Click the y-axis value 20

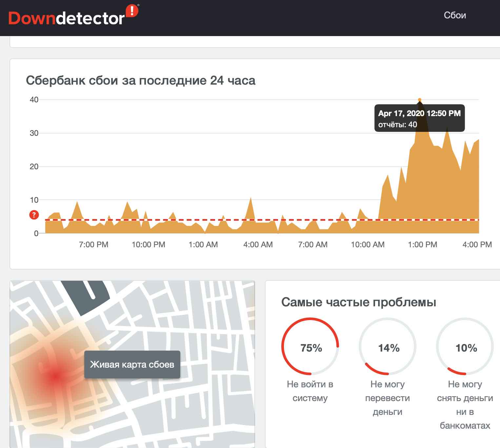pyautogui.click(x=34, y=167)
